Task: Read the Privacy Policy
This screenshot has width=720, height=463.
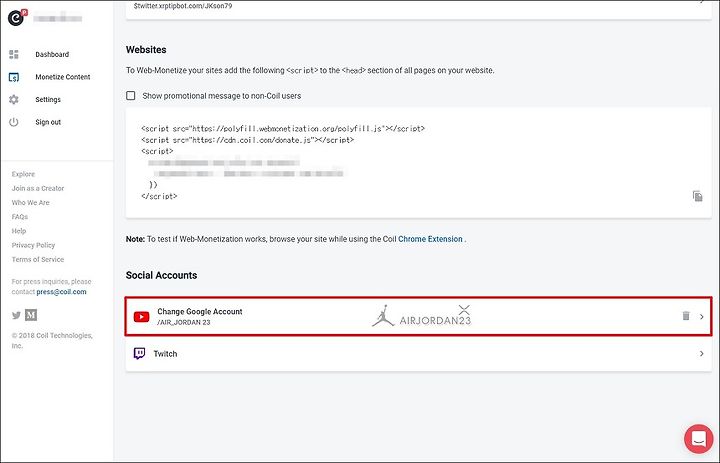Action: tap(33, 245)
